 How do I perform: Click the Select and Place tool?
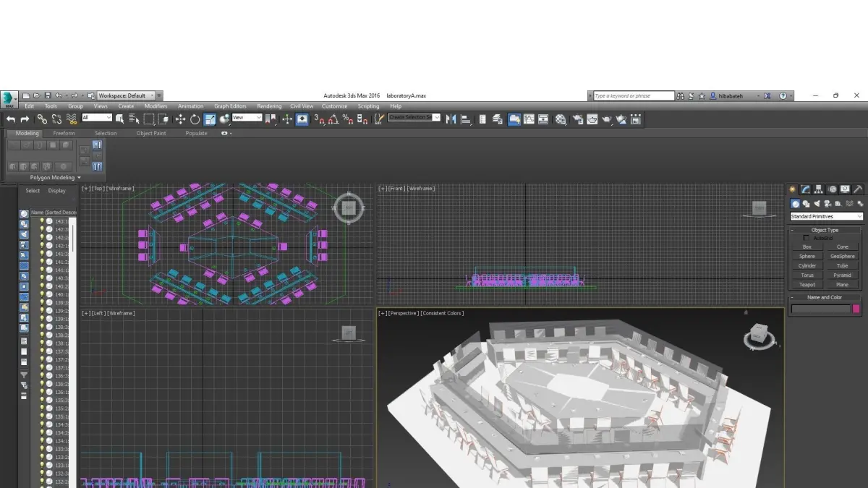pyautogui.click(x=225, y=119)
